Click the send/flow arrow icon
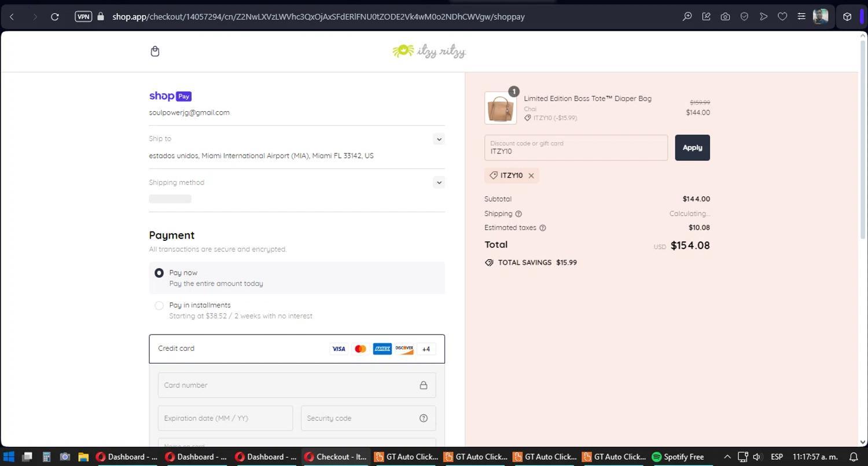The image size is (868, 466). [763, 17]
